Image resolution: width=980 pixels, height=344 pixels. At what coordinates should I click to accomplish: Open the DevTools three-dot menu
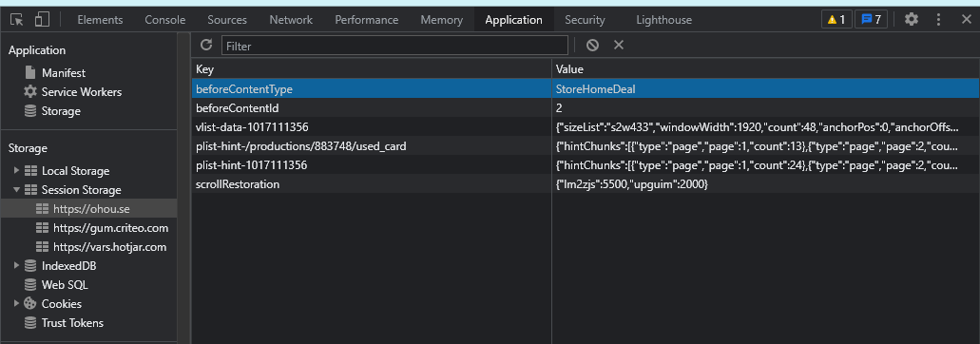point(938,19)
